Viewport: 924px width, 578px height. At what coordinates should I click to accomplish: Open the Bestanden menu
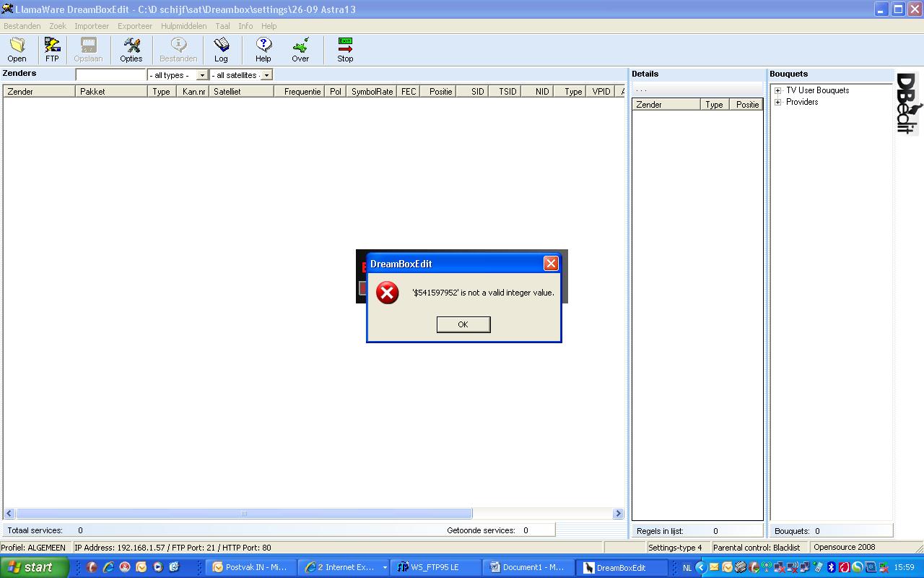point(22,26)
